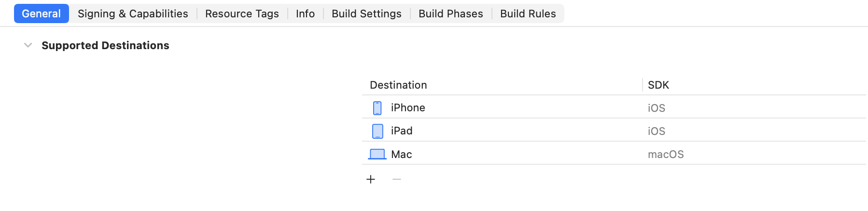Collapse the Supported Destinations section
The image size is (868, 211).
[28, 45]
